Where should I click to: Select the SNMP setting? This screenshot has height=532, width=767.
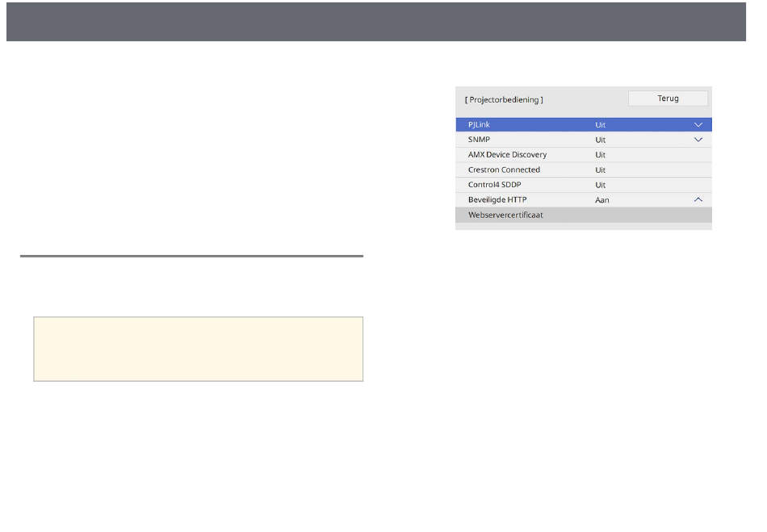click(x=584, y=140)
